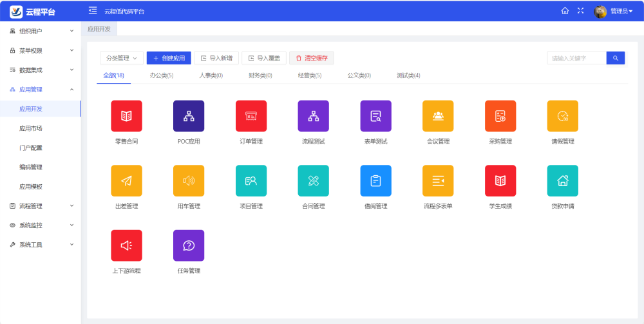
Task: Open the 表单测试 app icon
Action: point(376,116)
